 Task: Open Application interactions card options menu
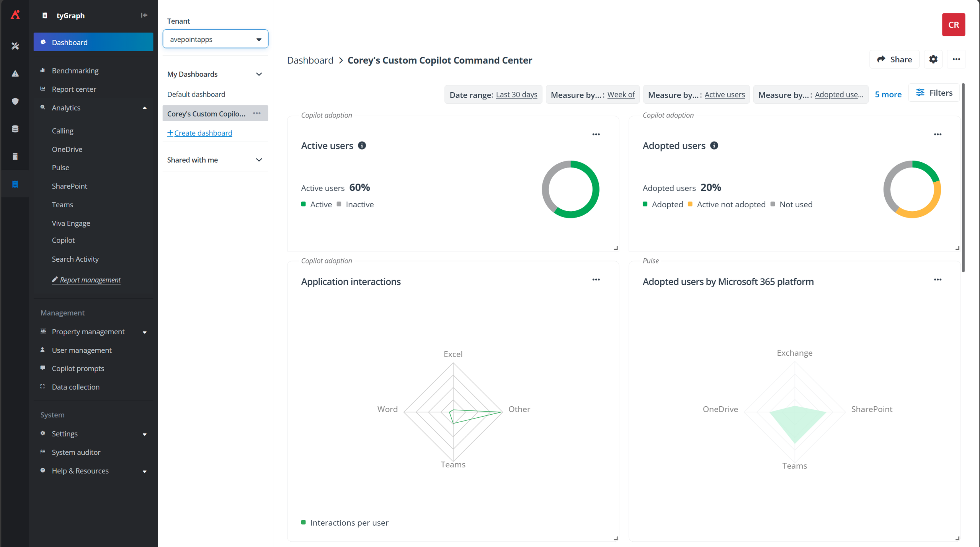tap(596, 280)
